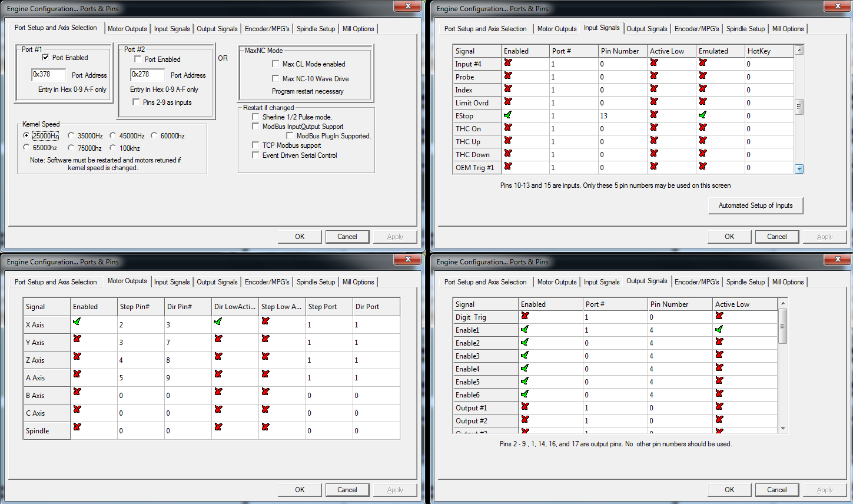This screenshot has height=504, width=853.
Task: Toggle Enable2 Enabled green checkmark
Action: (x=525, y=342)
